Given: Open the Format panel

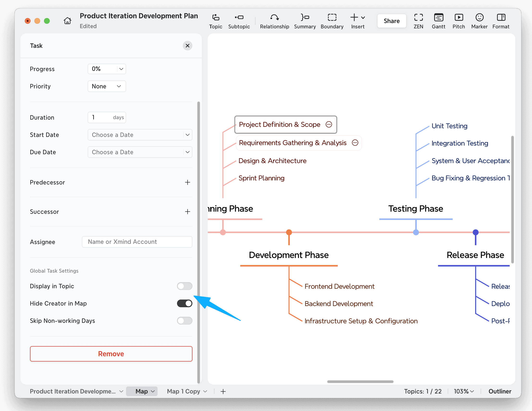Looking at the screenshot, I should coord(501,21).
